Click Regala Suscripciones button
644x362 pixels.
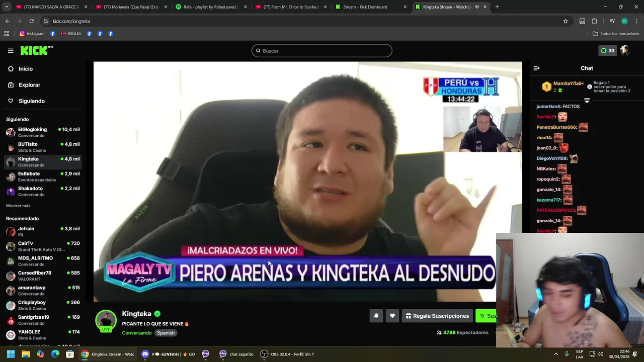point(437,316)
